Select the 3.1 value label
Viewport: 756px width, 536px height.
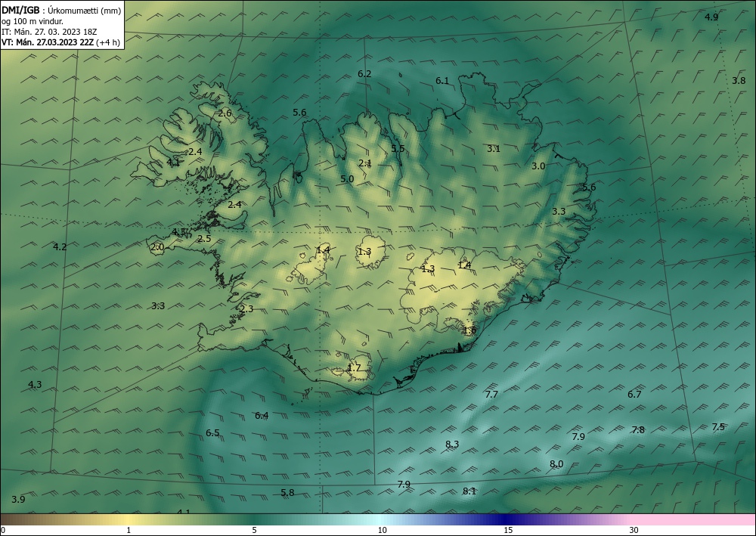[x=493, y=149]
